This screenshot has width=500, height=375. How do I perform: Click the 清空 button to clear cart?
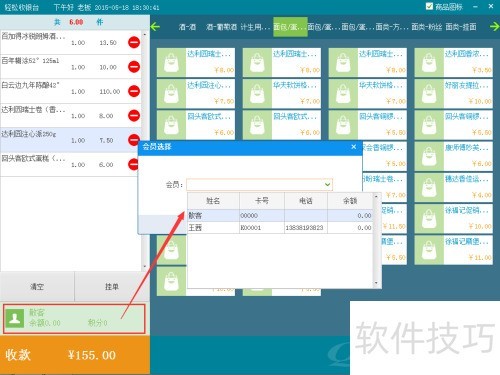pyautogui.click(x=37, y=286)
